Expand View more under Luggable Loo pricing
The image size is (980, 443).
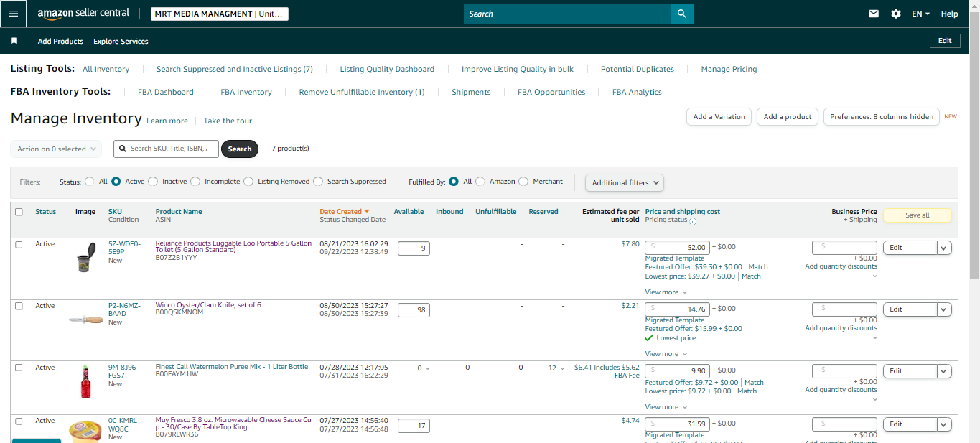pyautogui.click(x=666, y=292)
